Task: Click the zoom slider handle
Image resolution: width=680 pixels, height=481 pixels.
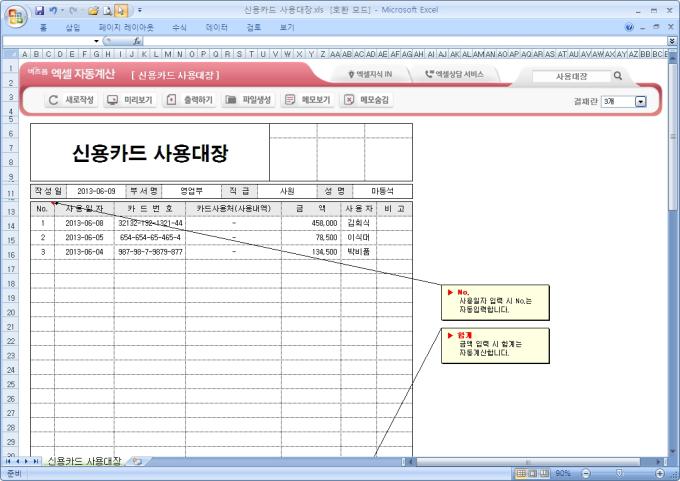Action: click(619, 473)
